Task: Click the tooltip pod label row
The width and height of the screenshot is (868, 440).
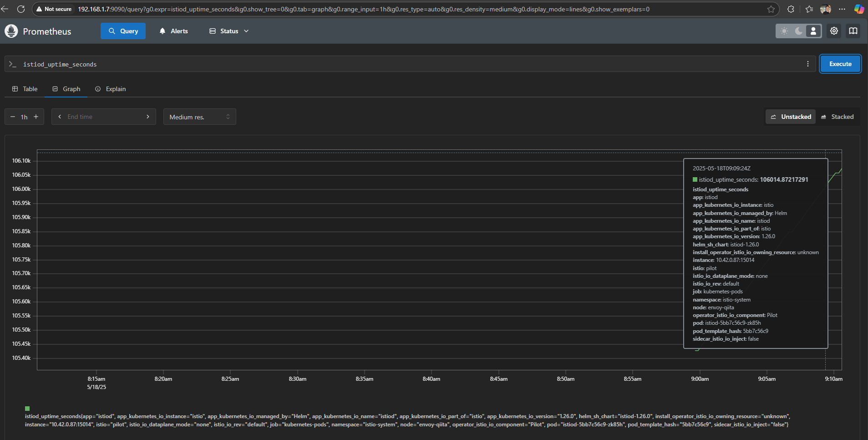Action: [726, 323]
